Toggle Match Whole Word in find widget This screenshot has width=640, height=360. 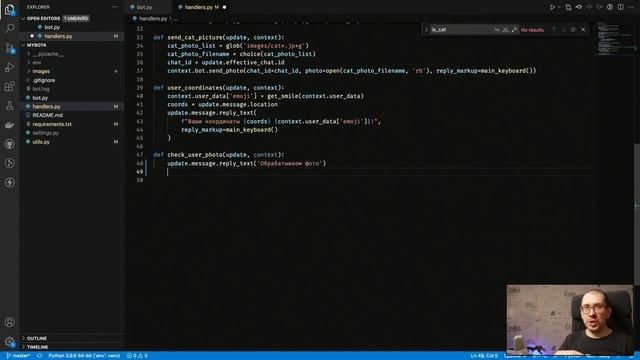pos(505,30)
